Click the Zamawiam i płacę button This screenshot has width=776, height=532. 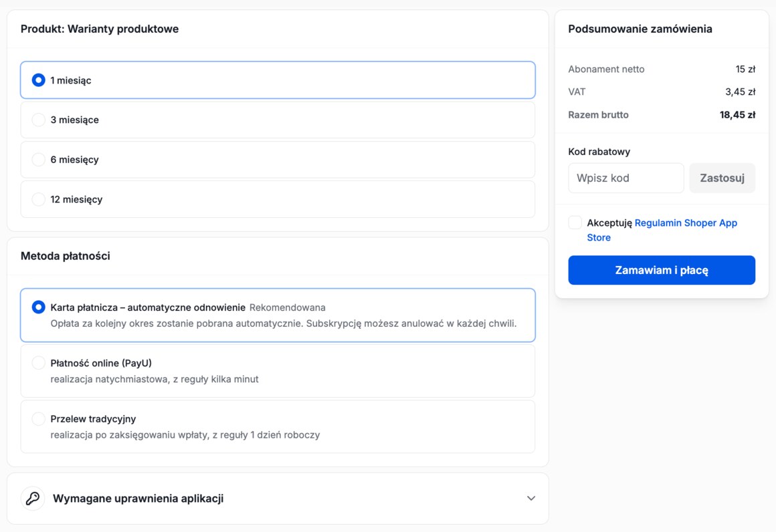662,270
